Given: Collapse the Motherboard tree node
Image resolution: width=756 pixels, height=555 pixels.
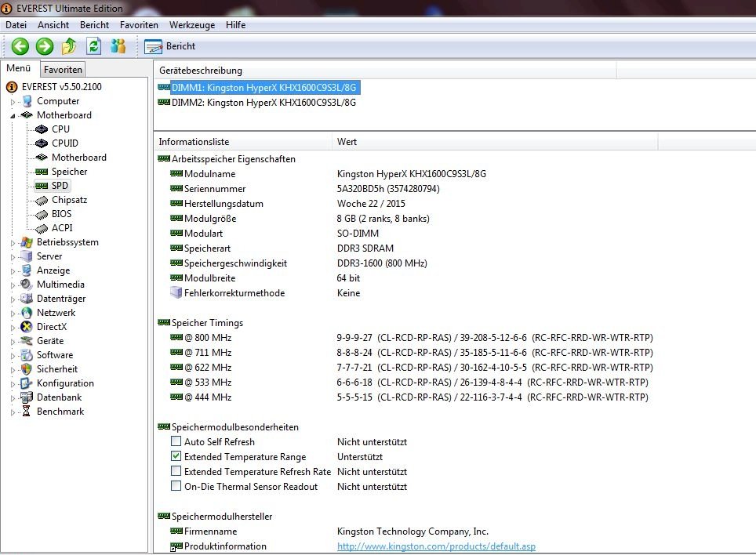Looking at the screenshot, I should point(13,115).
